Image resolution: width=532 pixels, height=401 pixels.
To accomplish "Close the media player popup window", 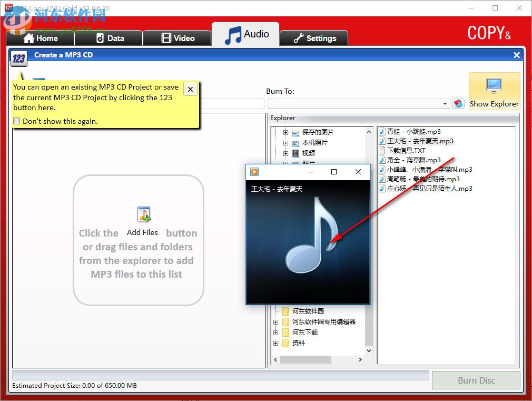I will [x=358, y=172].
